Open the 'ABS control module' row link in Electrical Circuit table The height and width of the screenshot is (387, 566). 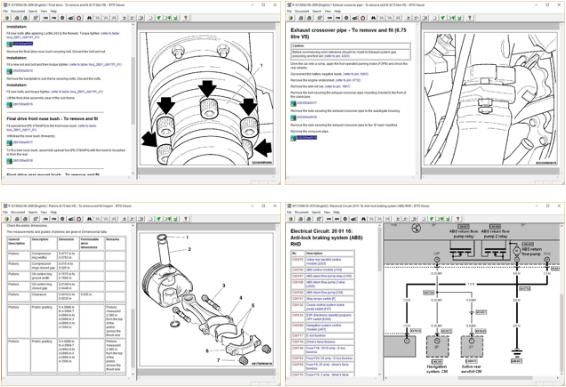pyautogui.click(x=324, y=270)
